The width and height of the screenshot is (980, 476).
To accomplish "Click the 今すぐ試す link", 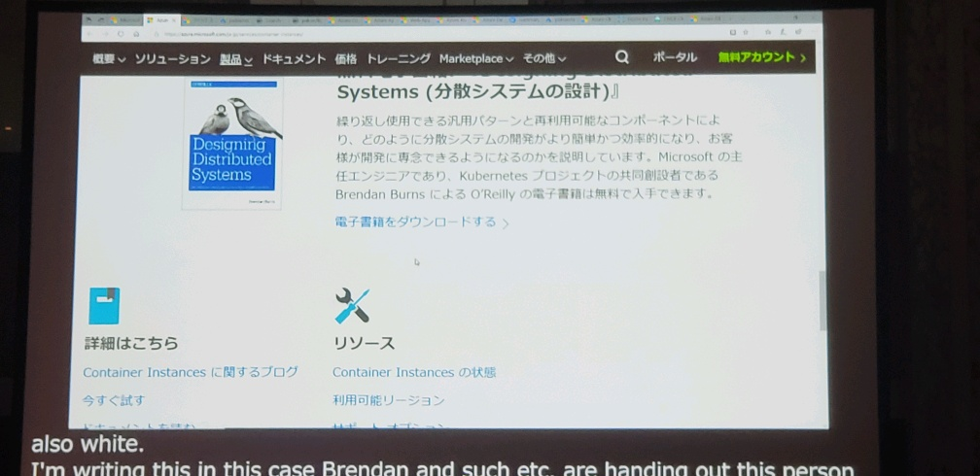I will coord(113,400).
